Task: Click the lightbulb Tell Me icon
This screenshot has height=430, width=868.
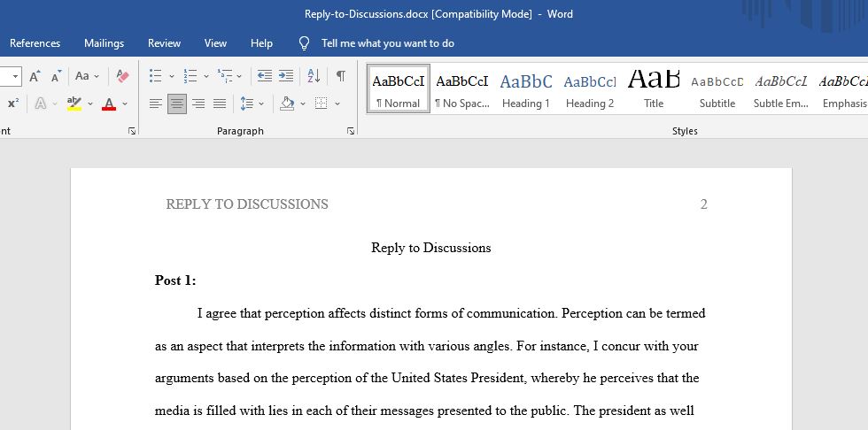Action: tap(304, 43)
